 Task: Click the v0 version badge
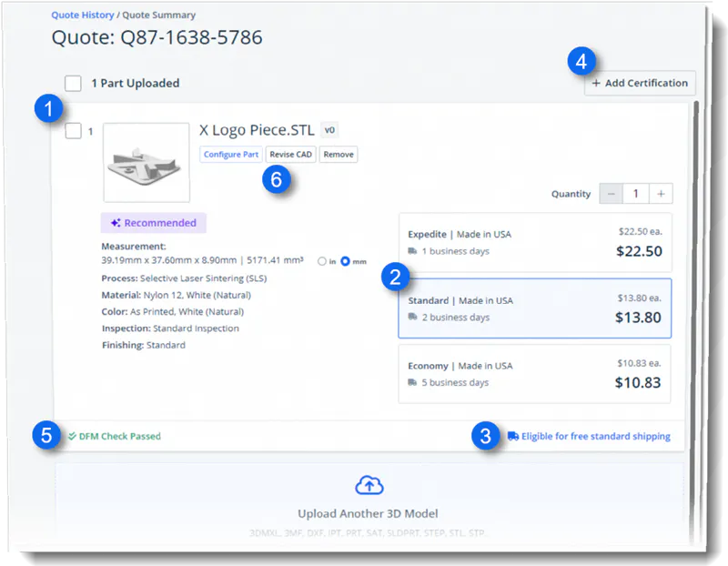(329, 130)
